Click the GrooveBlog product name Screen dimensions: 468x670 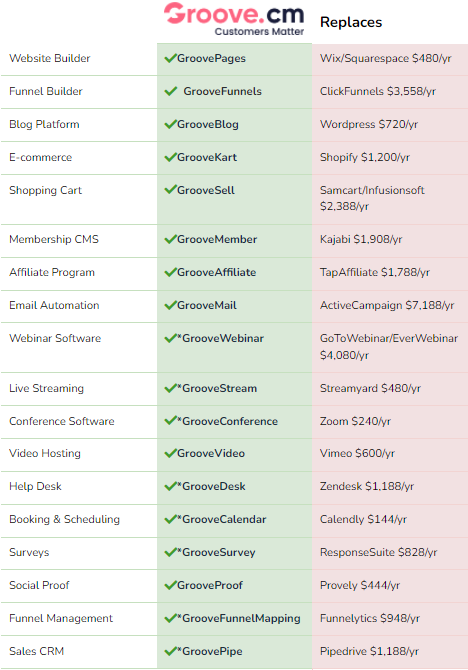(208, 124)
